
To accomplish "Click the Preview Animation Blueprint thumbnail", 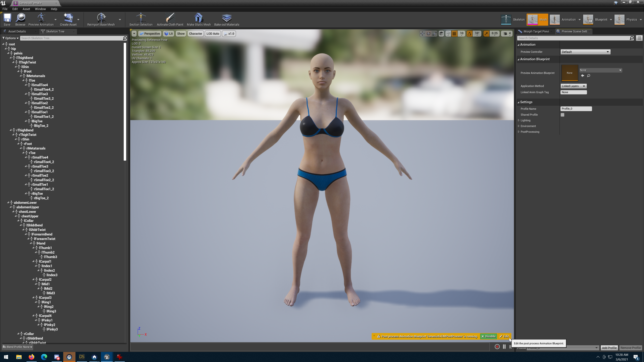I will [x=570, y=73].
